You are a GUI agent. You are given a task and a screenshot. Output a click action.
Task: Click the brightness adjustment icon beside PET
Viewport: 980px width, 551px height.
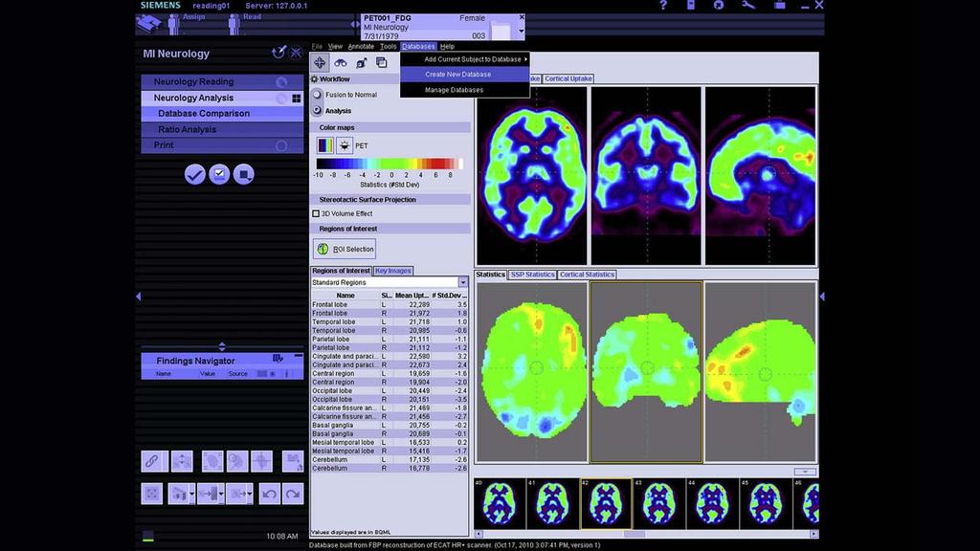point(345,145)
